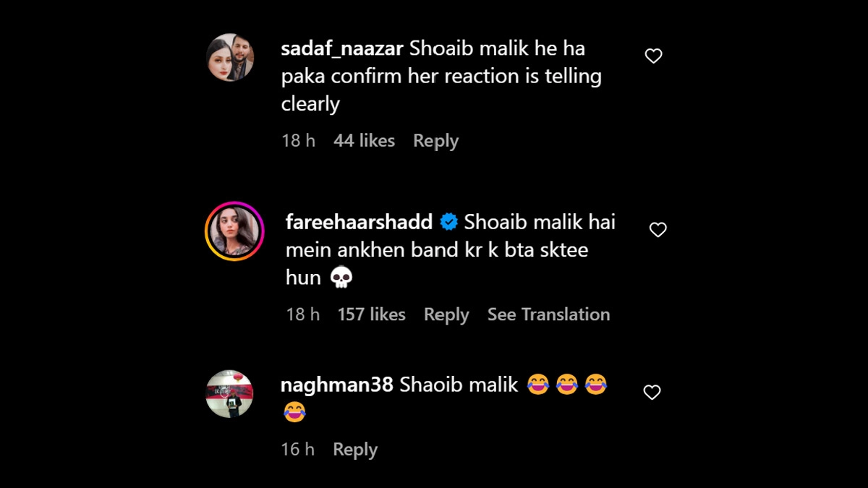This screenshot has height=488, width=868.
Task: Reply to naghman38's comment
Action: (x=355, y=450)
